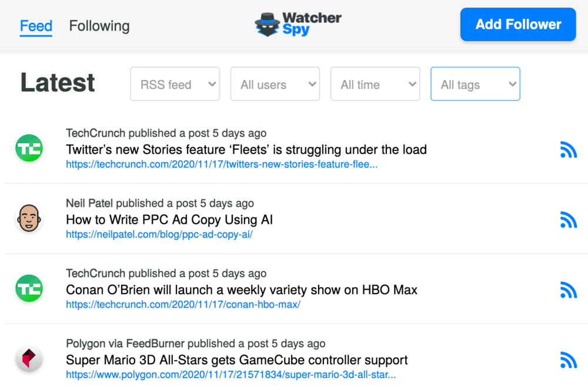Click the Polygon avatar icon
The height and width of the screenshot is (390, 588).
click(x=29, y=358)
